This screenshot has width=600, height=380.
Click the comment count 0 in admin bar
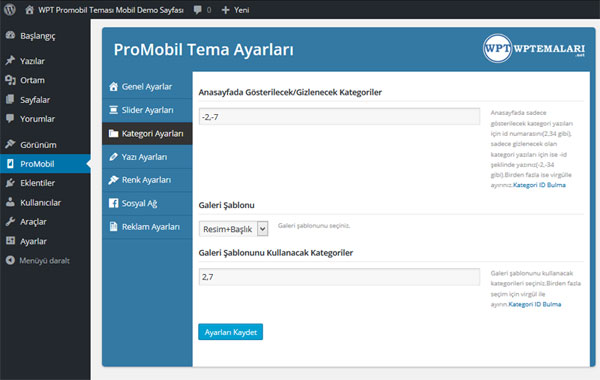(209, 10)
